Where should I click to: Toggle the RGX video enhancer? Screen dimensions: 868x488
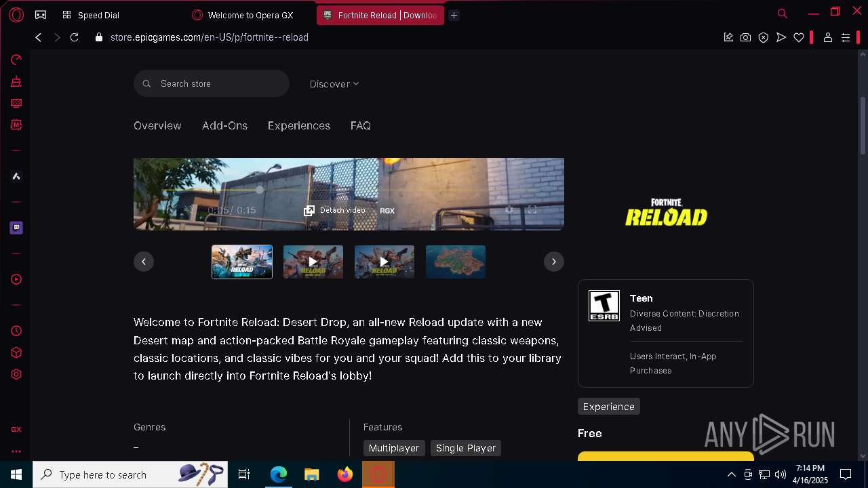tap(387, 211)
